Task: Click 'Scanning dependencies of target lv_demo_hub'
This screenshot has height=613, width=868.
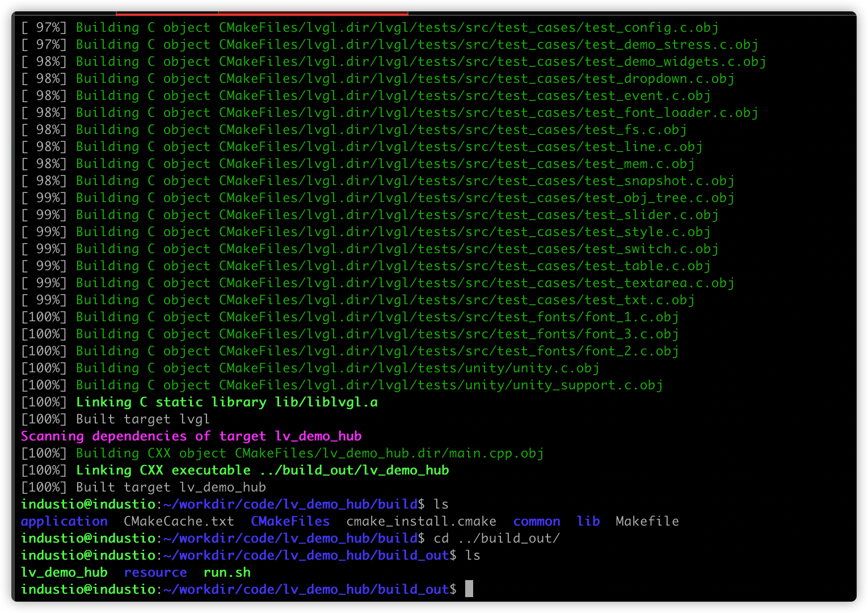Action: pos(191,436)
